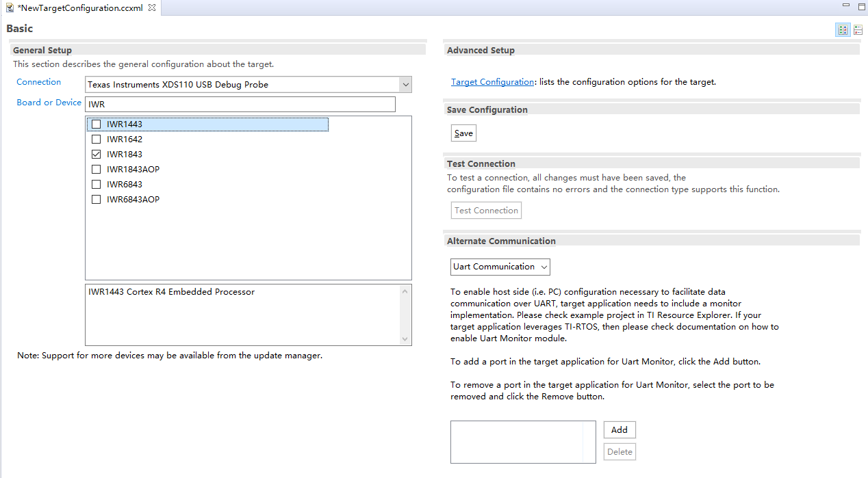This screenshot has width=868, height=478.
Task: Click the Uart Monitor ports list box
Action: pyautogui.click(x=523, y=442)
